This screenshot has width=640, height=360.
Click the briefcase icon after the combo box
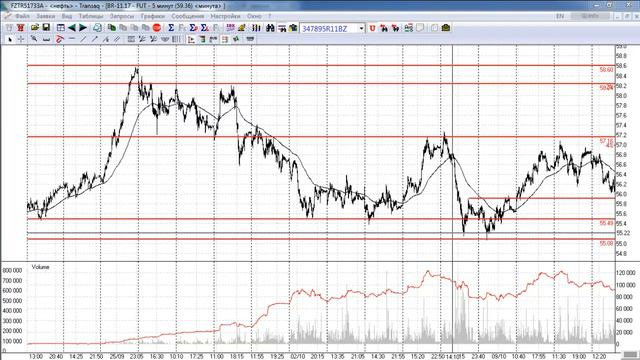pyautogui.click(x=446, y=28)
